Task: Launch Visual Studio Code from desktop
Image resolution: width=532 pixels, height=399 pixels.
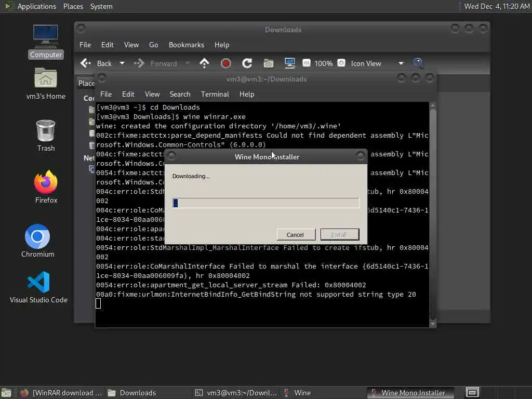Action: click(38, 287)
